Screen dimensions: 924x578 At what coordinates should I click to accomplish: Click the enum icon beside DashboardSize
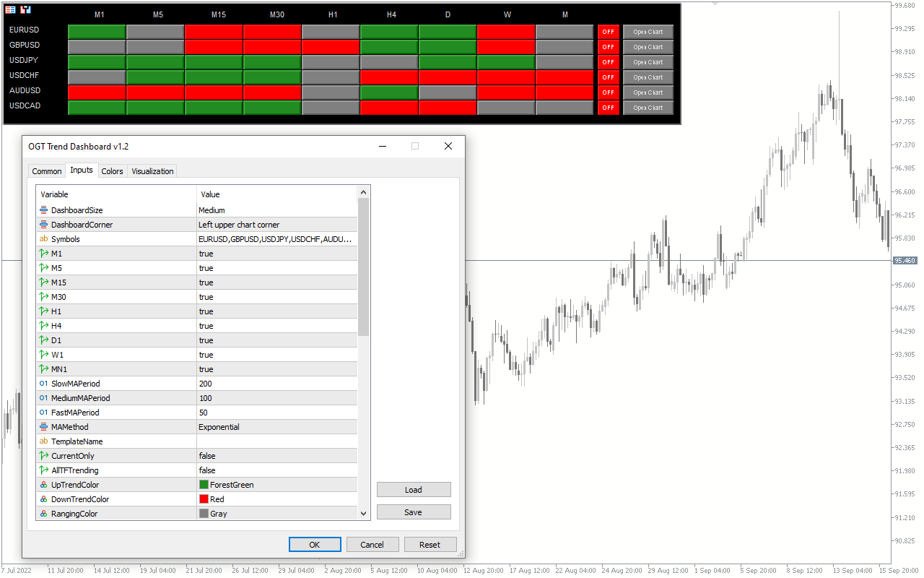click(43, 210)
